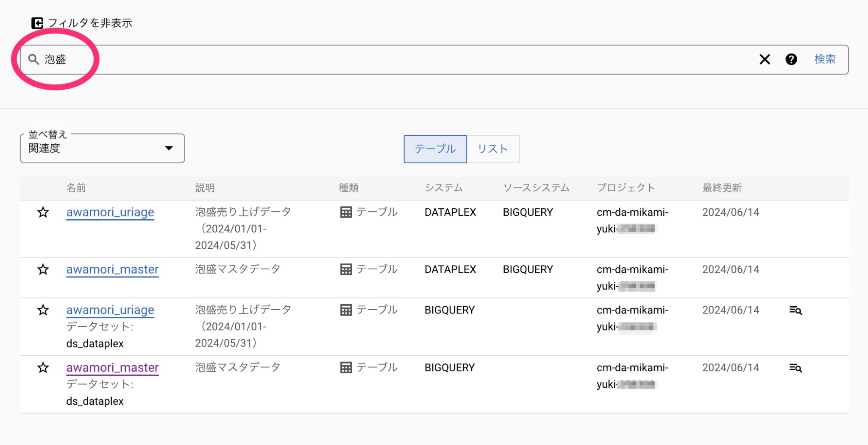Click the magnifying glass search icon
The height and width of the screenshot is (445, 868).
(33, 59)
